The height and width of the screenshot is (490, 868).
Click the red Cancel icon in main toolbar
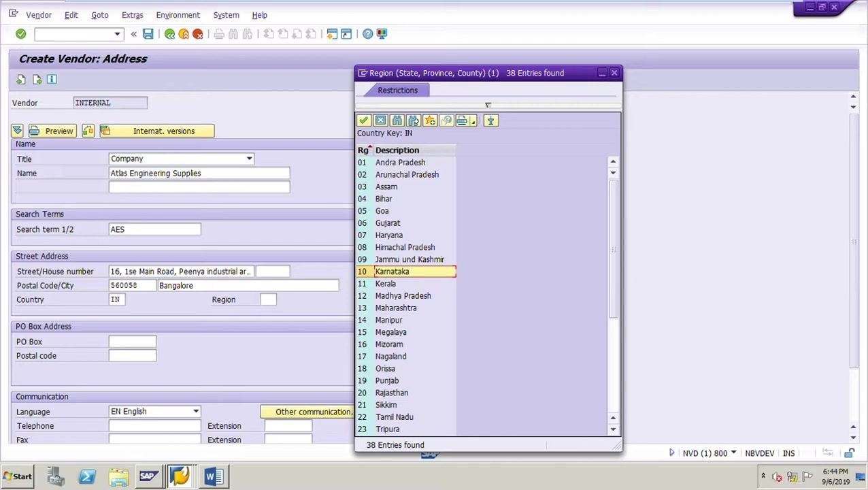(198, 34)
